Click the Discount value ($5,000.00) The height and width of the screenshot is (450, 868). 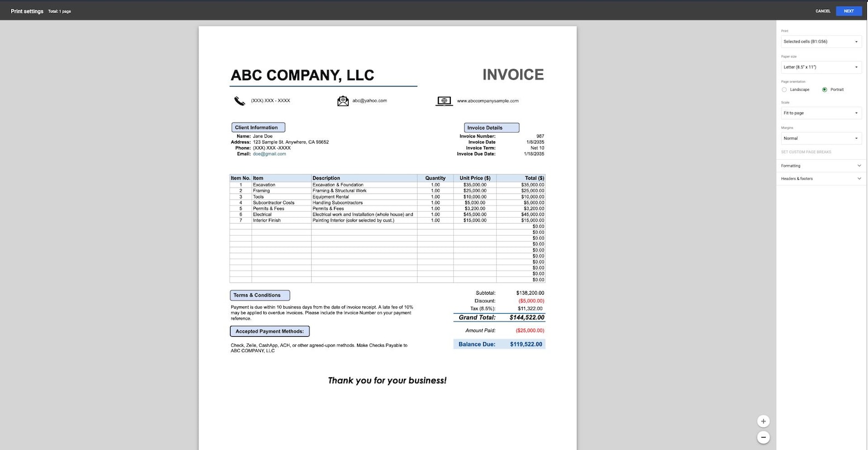click(531, 301)
